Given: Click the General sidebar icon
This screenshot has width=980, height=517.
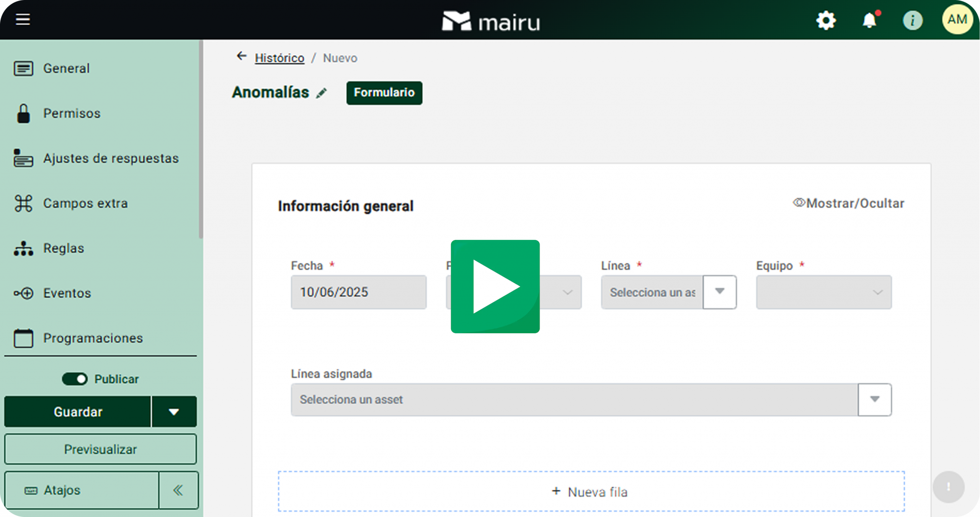Looking at the screenshot, I should click(x=23, y=69).
